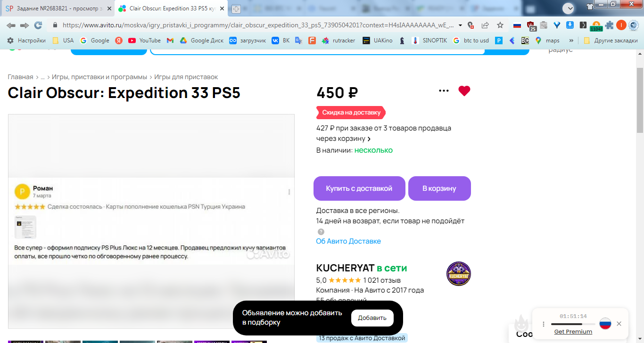This screenshot has width=644, height=343.
Task: Open the USA bookmarks folder
Action: pyautogui.click(x=63, y=41)
